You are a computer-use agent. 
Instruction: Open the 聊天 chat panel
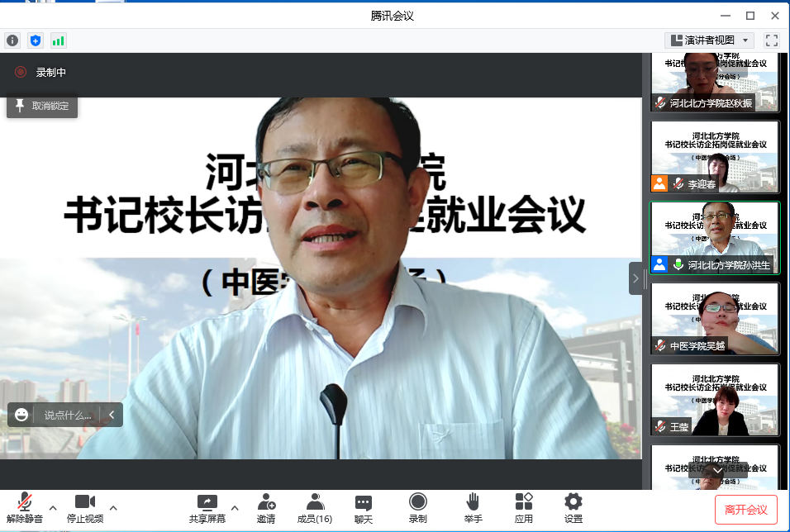(x=364, y=508)
